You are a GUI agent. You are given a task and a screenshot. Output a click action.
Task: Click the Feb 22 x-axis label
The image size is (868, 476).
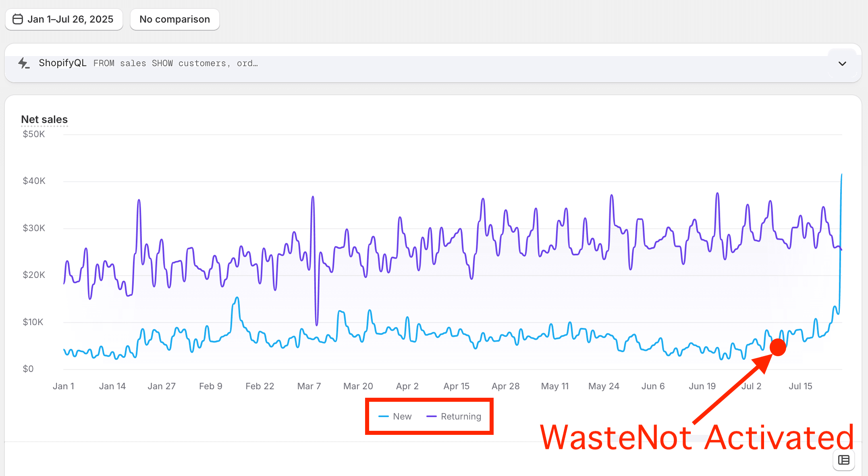click(260, 386)
